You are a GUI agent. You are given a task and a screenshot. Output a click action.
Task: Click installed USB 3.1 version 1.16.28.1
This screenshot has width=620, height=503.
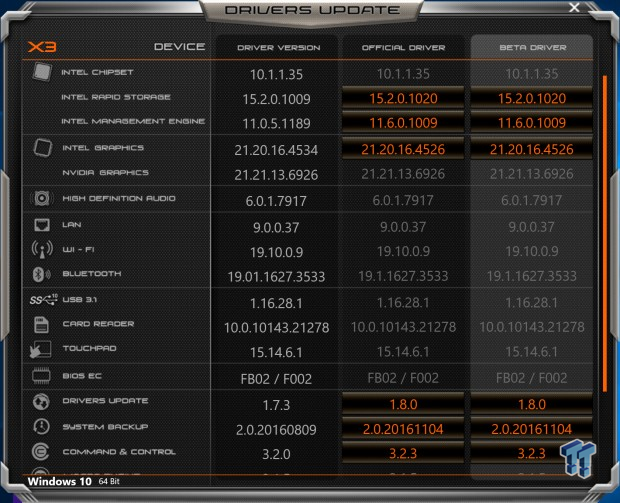pos(276,303)
